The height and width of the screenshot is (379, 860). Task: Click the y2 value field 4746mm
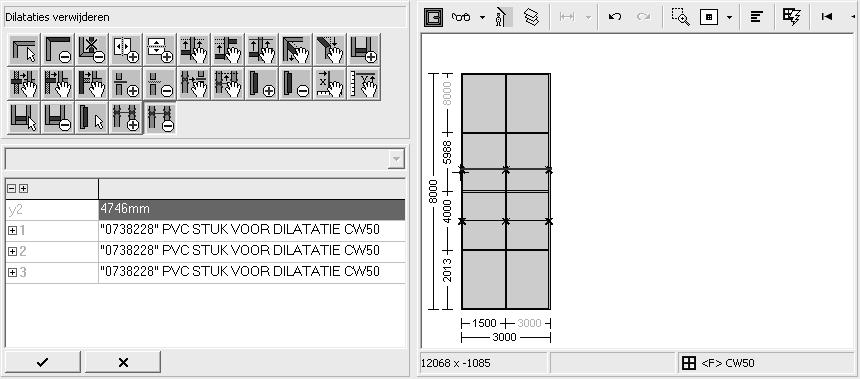tap(252, 210)
